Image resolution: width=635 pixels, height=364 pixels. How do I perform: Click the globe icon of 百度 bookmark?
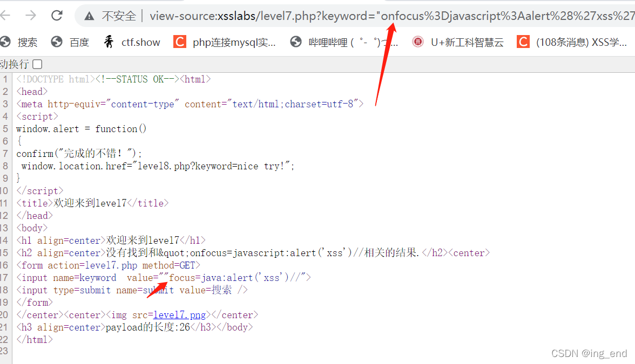[57, 42]
